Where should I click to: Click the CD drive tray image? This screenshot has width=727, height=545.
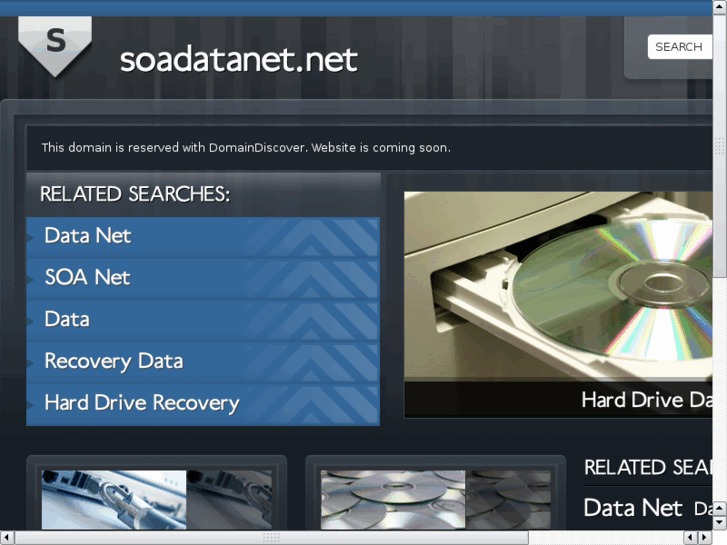(558, 286)
